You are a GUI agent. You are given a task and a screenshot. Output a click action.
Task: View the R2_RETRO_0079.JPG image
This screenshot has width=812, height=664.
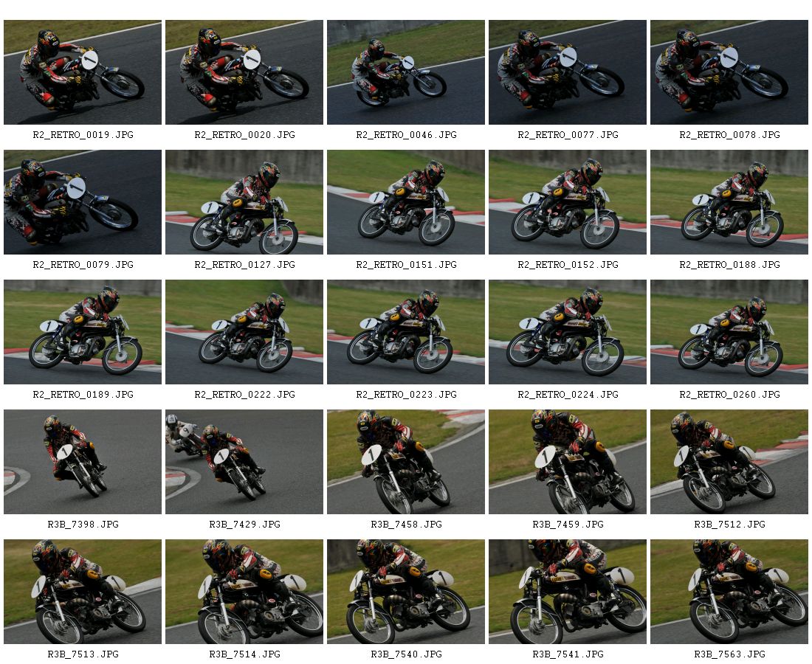(x=83, y=202)
